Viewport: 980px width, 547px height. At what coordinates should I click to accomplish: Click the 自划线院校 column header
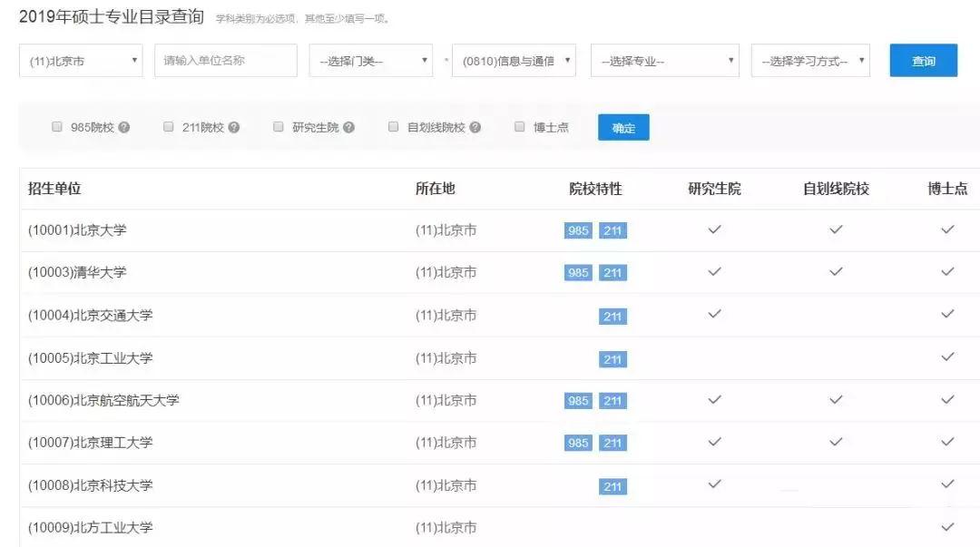[x=837, y=189]
